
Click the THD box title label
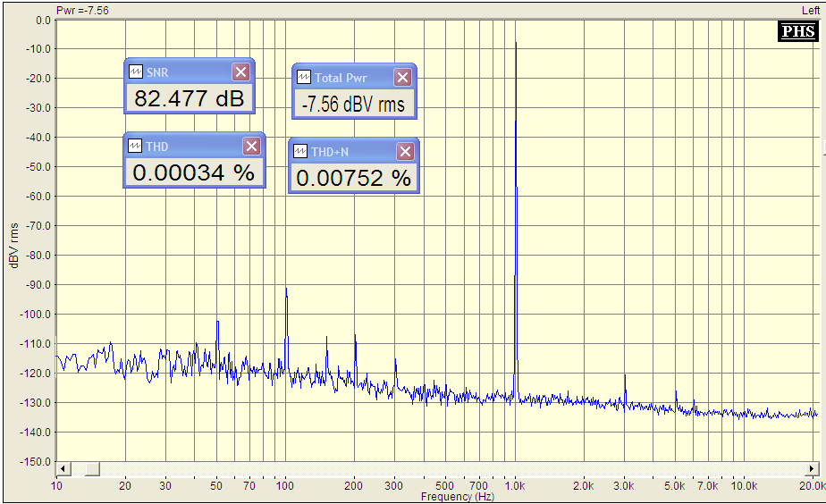coord(157,147)
